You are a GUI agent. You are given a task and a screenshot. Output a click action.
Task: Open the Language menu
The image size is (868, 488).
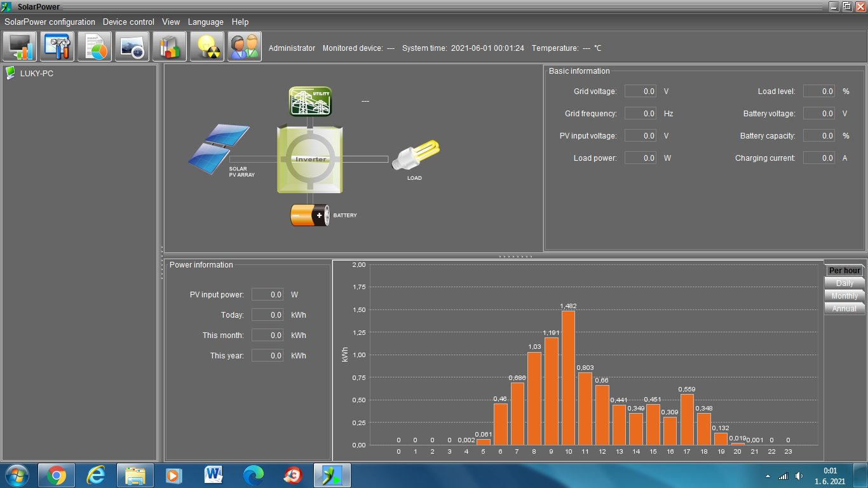pyautogui.click(x=205, y=22)
